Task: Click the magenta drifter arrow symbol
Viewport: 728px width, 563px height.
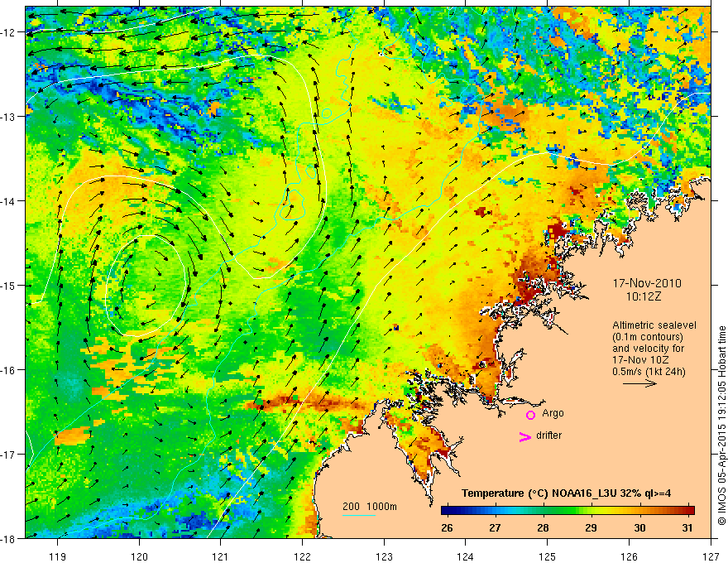Action: click(x=524, y=436)
